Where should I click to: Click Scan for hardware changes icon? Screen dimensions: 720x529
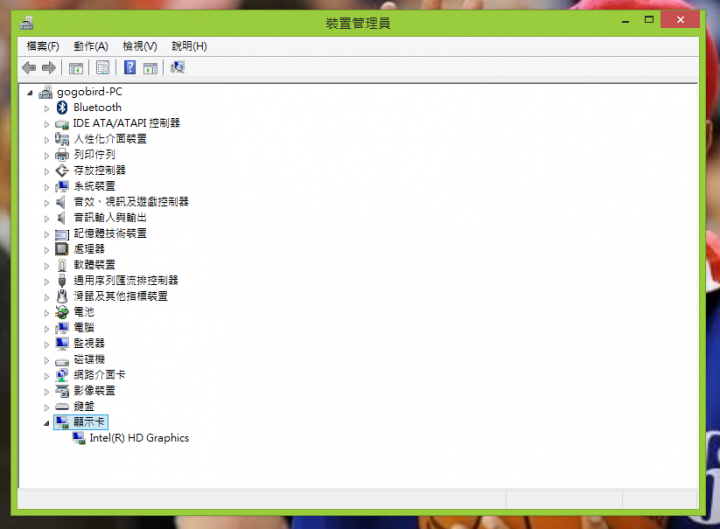pos(177,68)
